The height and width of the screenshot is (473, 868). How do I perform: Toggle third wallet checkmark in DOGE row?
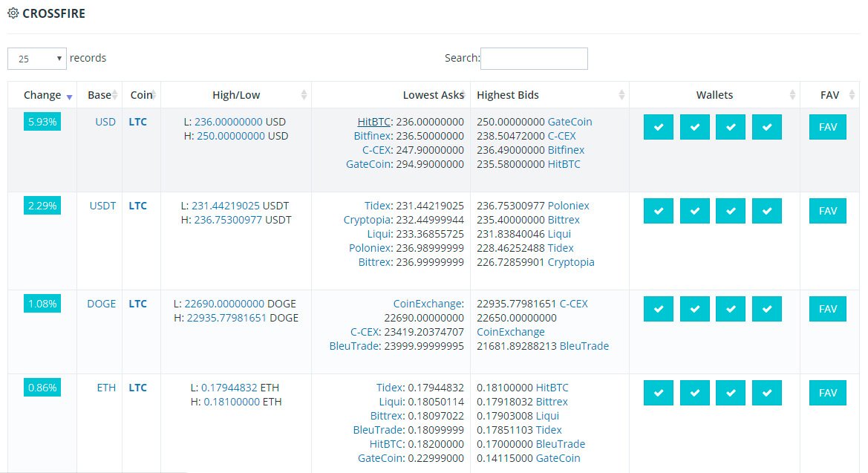pos(731,309)
